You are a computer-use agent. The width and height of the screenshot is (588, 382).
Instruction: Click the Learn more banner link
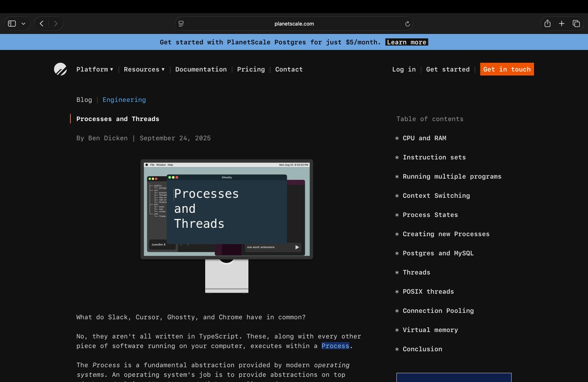(407, 42)
